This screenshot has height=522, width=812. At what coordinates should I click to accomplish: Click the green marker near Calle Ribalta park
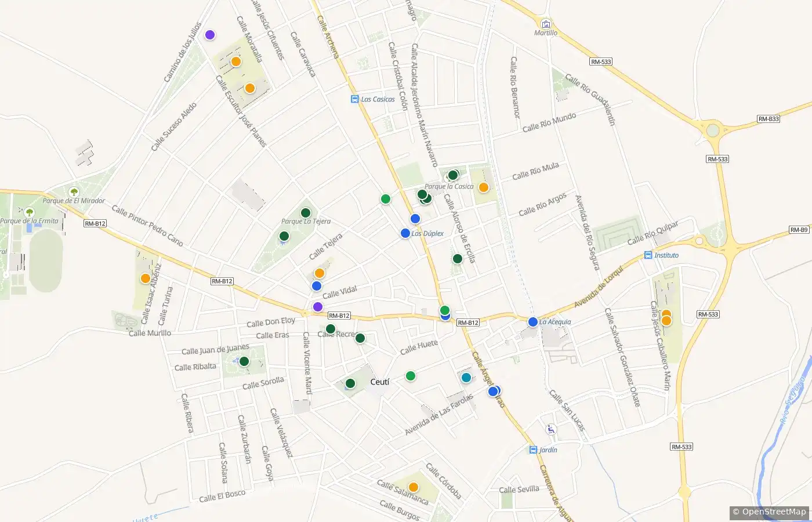pos(244,361)
